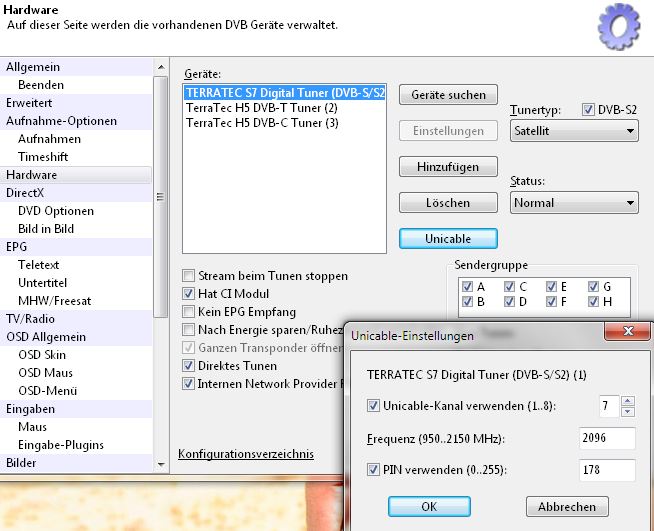Click the Frequenz input field

point(607,439)
